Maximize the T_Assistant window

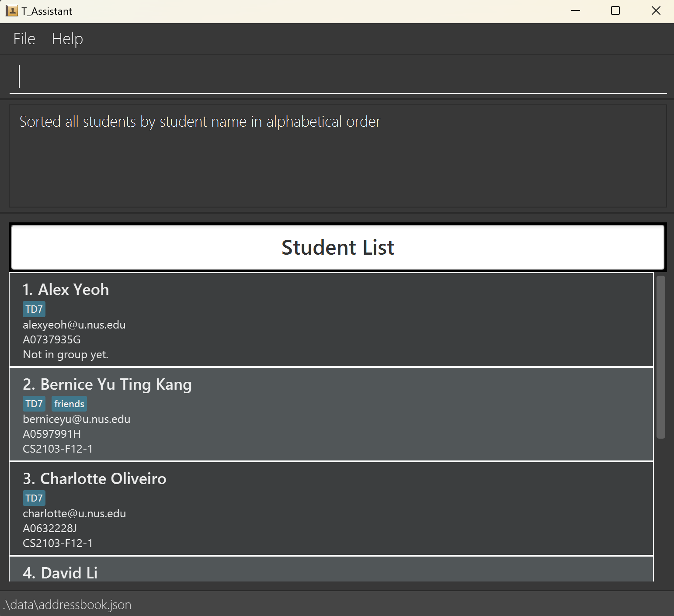click(x=615, y=11)
